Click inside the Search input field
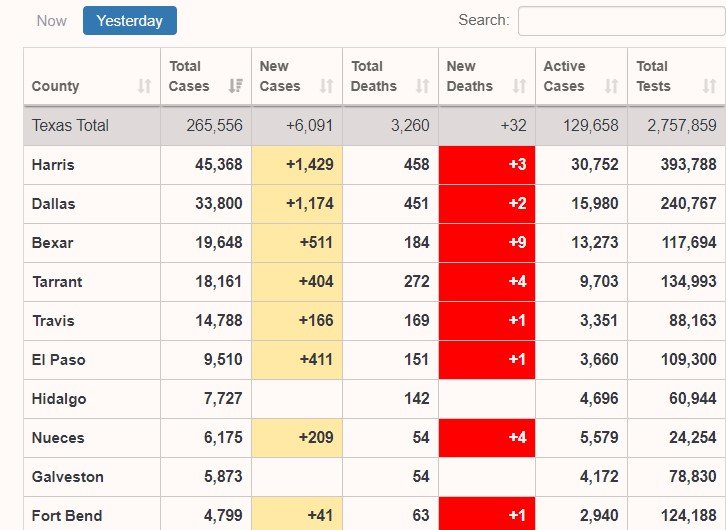Viewport: 726px width, 530px height. 621,21
